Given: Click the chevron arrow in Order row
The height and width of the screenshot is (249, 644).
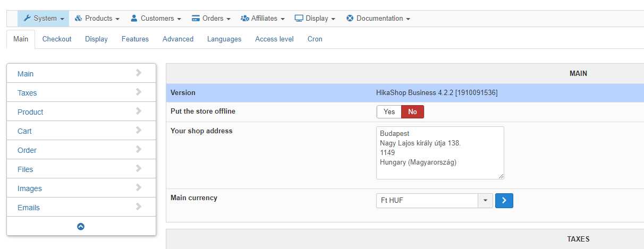Looking at the screenshot, I should [139, 149].
